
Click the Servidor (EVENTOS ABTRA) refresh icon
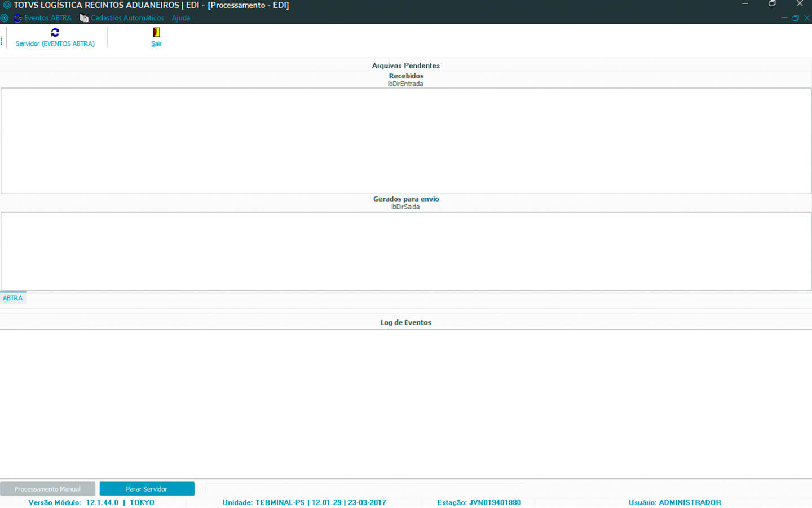[55, 33]
